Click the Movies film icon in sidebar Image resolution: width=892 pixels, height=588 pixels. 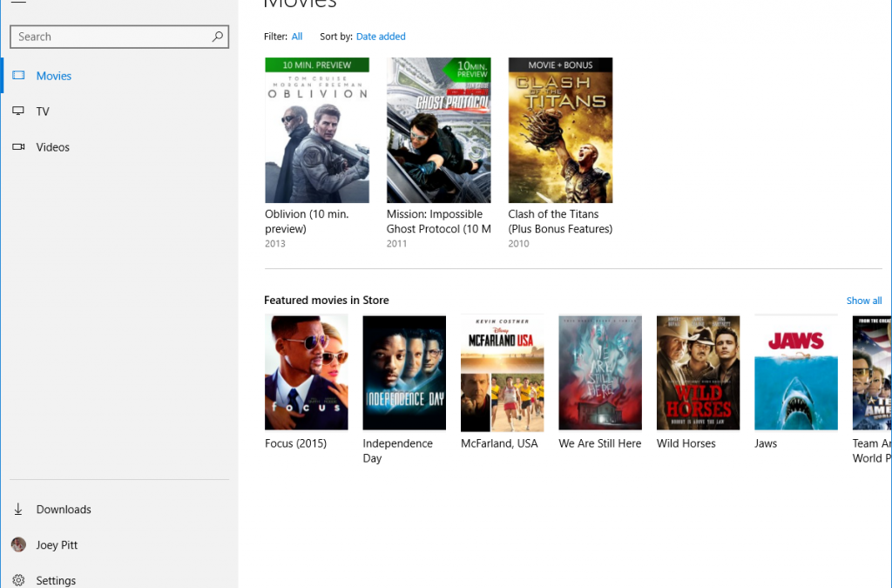pos(18,75)
